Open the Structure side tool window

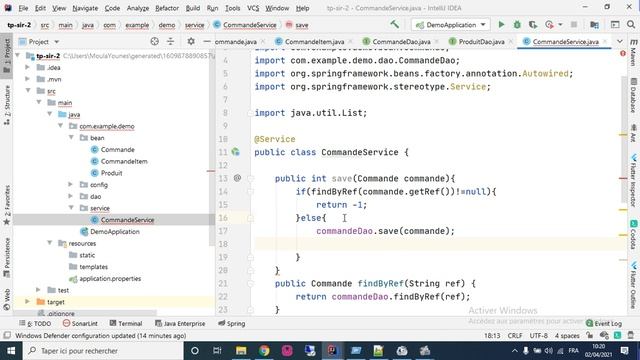coord(7,105)
